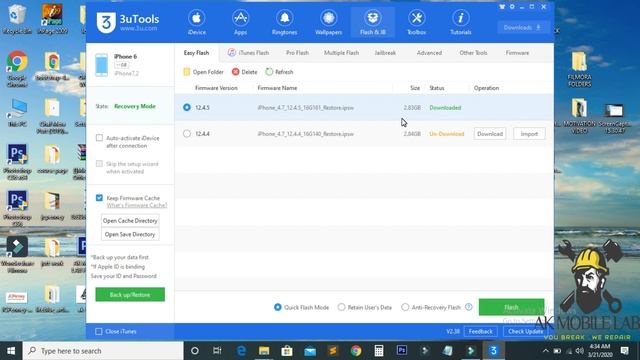Image resolution: width=640 pixels, height=360 pixels.
Task: Open the Wallpapers section
Action: coord(329,22)
